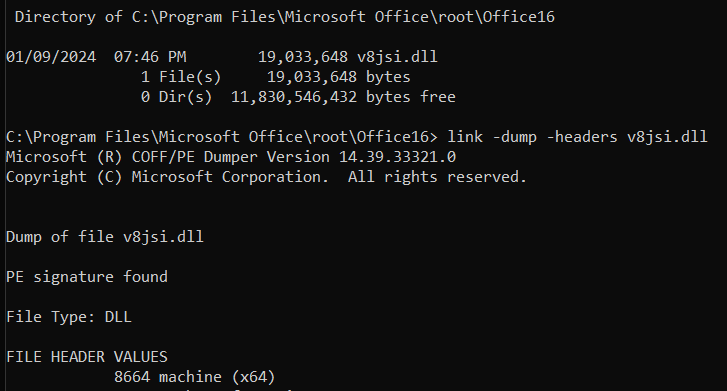727x391 pixels.
Task: Click the '0 Dir(s)' summary text
Action: click(176, 97)
